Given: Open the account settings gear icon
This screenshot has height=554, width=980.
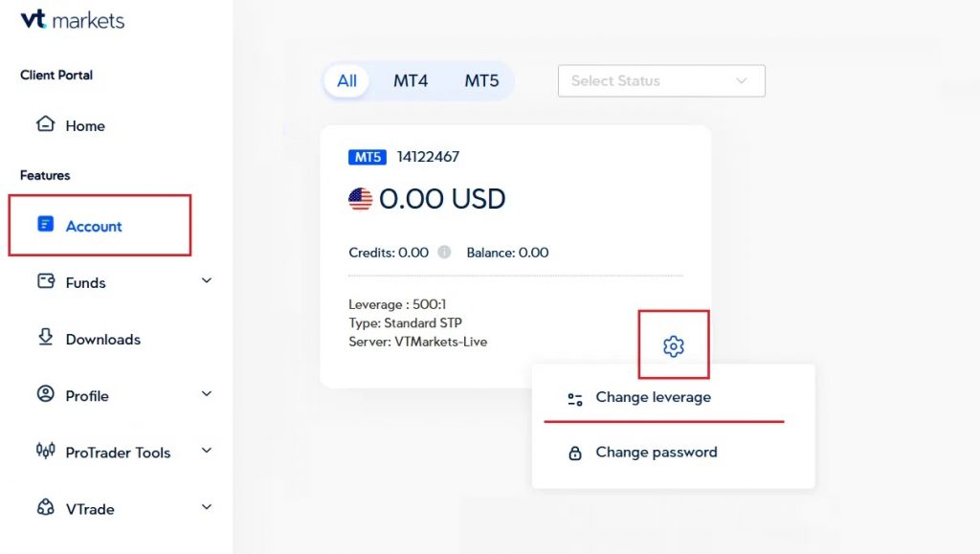Looking at the screenshot, I should click(x=673, y=346).
